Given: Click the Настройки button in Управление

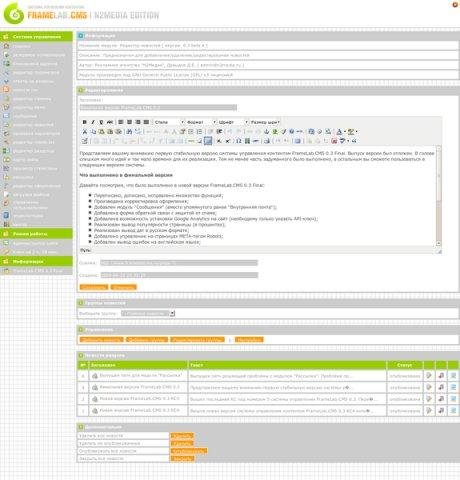Looking at the screenshot, I should tap(249, 340).
